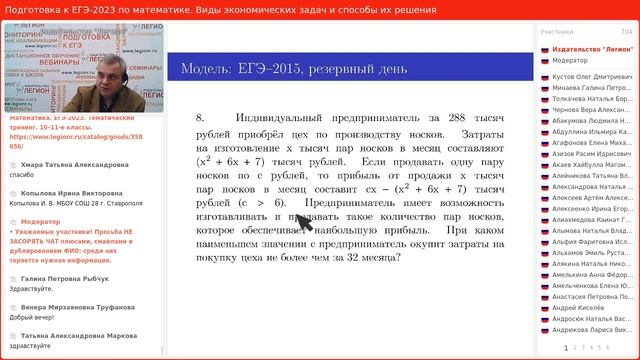The image size is (640, 360).
Task: Select participant Минаева Галина Петро…
Action: tap(591, 88)
